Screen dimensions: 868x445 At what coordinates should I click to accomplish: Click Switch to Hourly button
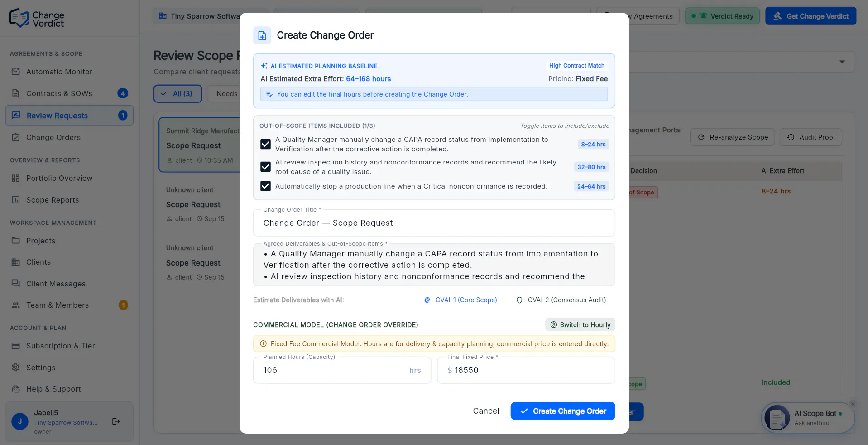pyautogui.click(x=580, y=325)
